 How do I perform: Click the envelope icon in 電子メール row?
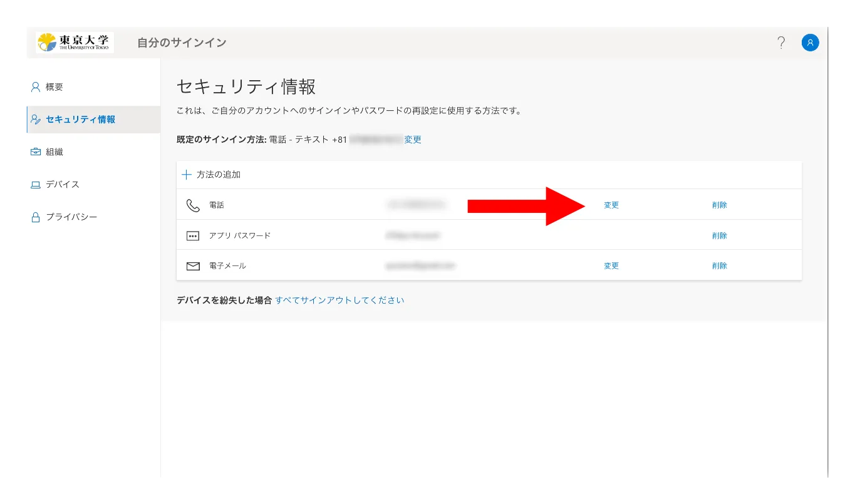193,266
